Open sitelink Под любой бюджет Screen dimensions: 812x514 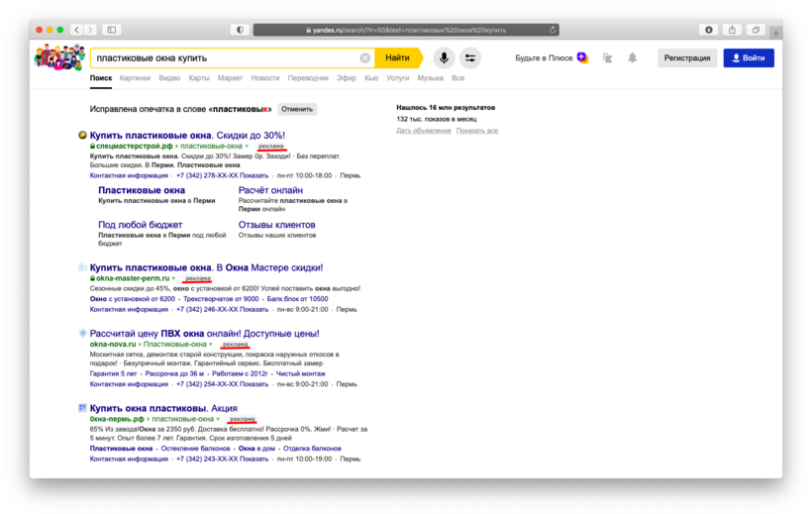point(141,225)
